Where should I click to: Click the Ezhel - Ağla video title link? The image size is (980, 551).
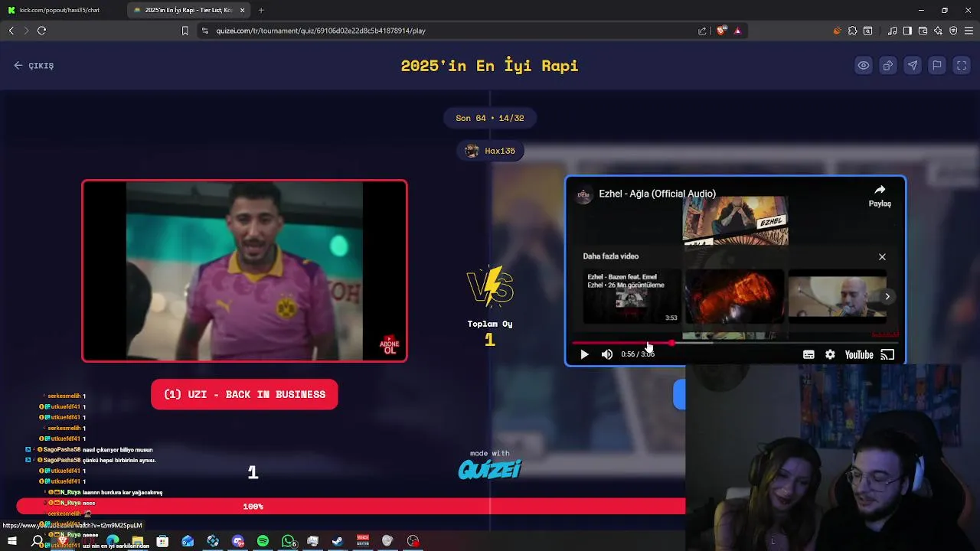(x=657, y=194)
